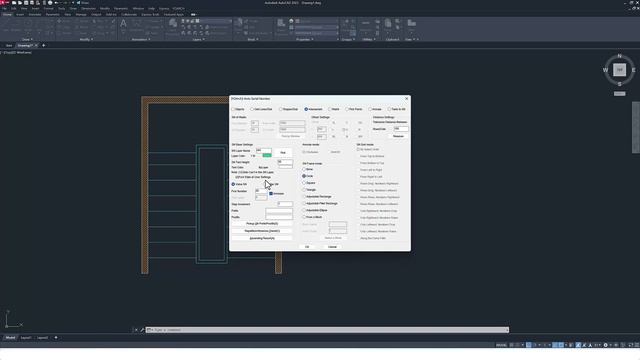The width and height of the screenshot is (640, 360).
Task: Expand the Utilities panel flyout
Action: tap(369, 40)
